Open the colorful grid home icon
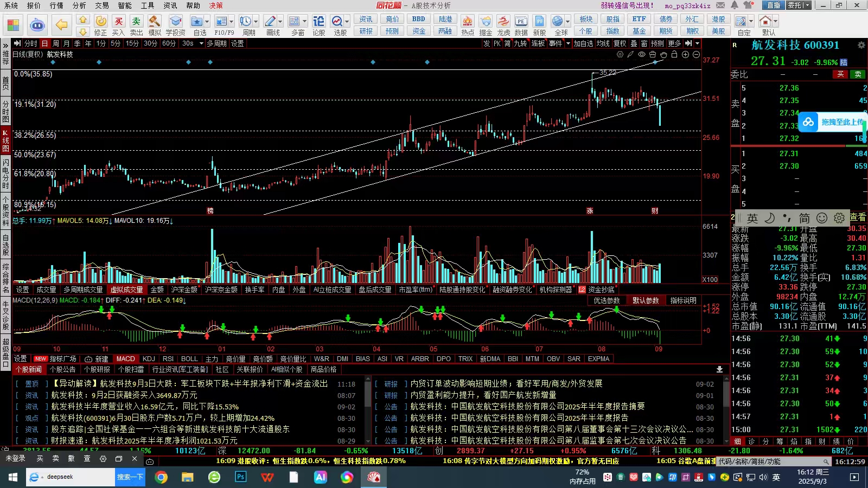868x488 pixels. (x=14, y=25)
